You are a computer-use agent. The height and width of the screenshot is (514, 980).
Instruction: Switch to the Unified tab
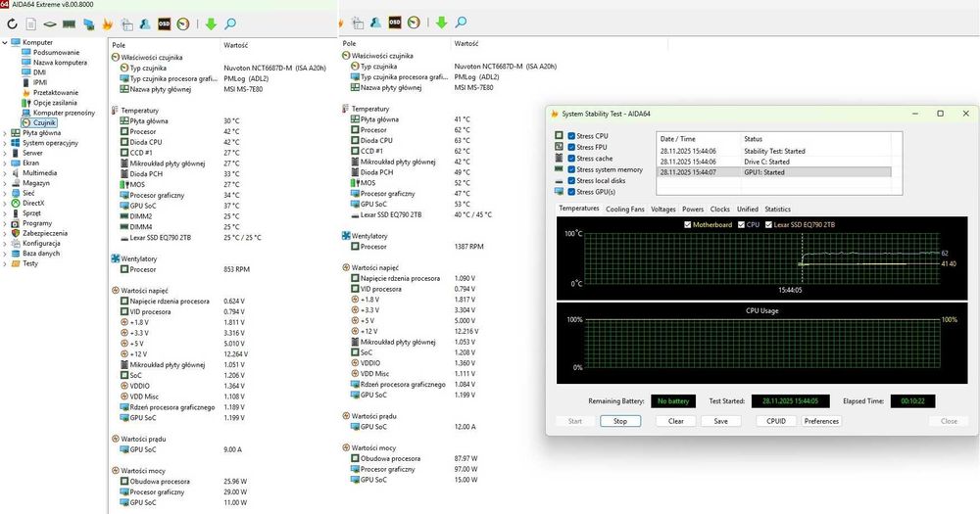click(x=748, y=210)
